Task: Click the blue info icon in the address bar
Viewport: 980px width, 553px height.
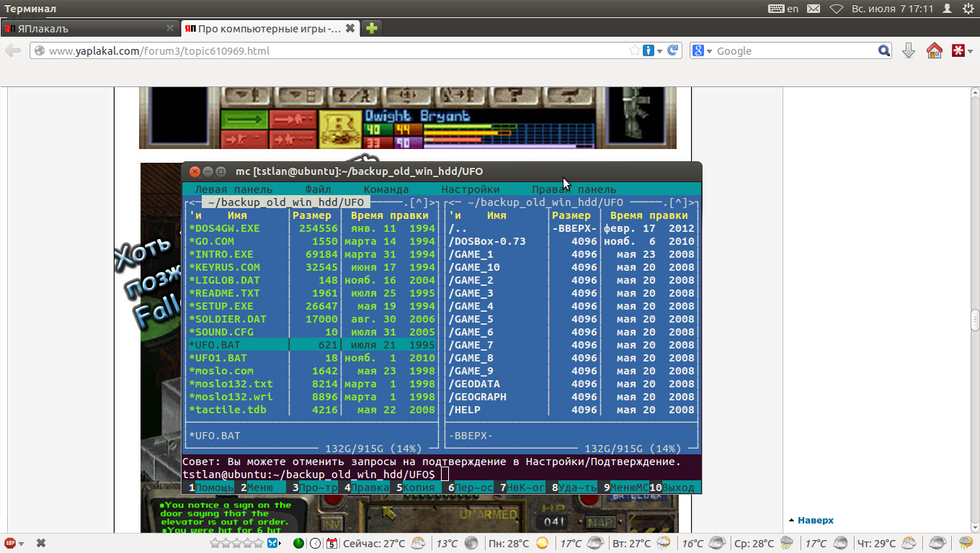Action: pos(649,50)
